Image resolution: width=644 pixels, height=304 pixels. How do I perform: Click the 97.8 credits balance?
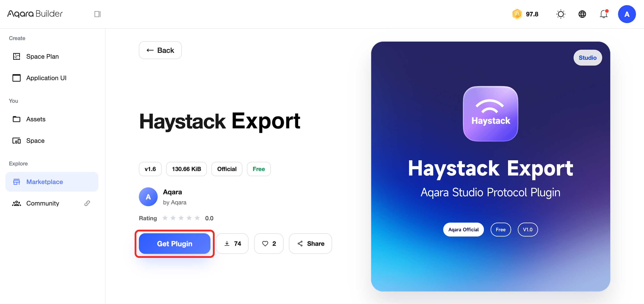click(532, 14)
